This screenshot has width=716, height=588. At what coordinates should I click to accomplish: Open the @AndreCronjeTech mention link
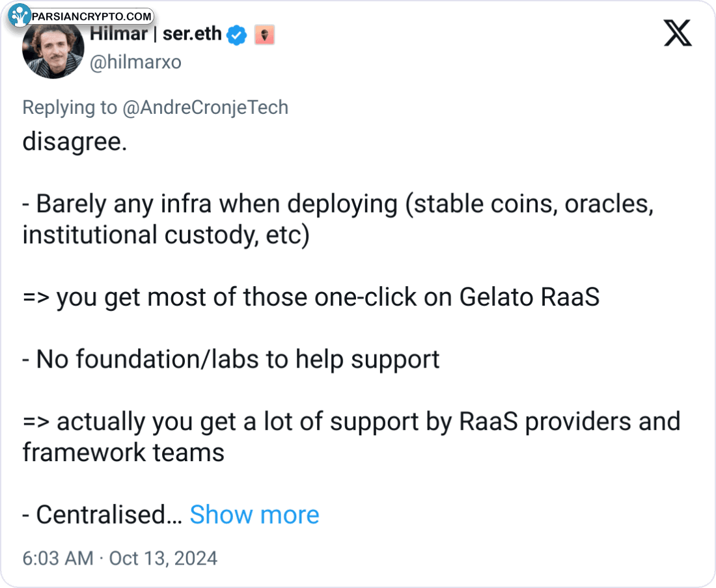[205, 107]
